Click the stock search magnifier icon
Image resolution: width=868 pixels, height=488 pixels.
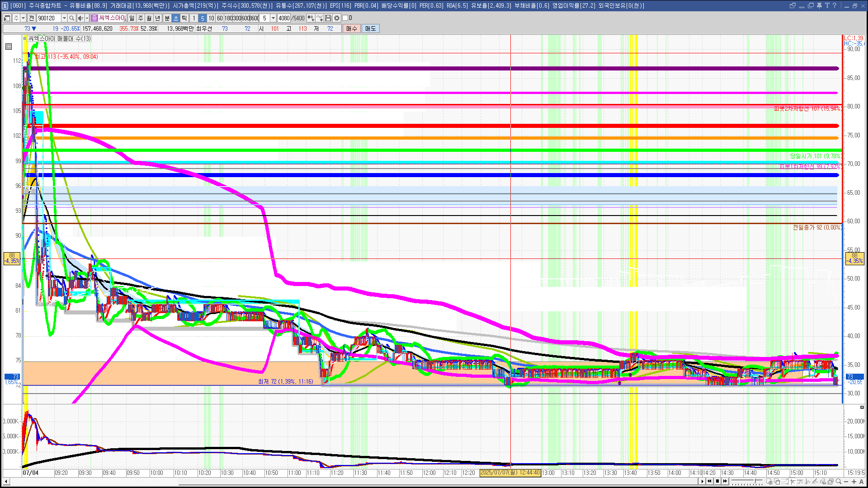click(71, 18)
